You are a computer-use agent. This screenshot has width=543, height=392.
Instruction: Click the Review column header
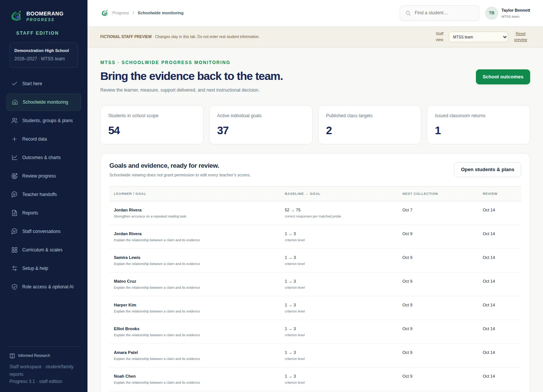pos(490,194)
